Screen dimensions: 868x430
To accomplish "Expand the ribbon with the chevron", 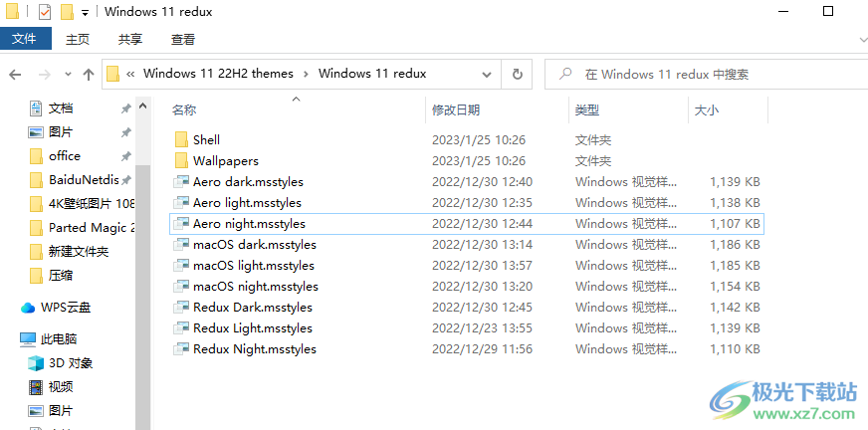I will point(862,39).
